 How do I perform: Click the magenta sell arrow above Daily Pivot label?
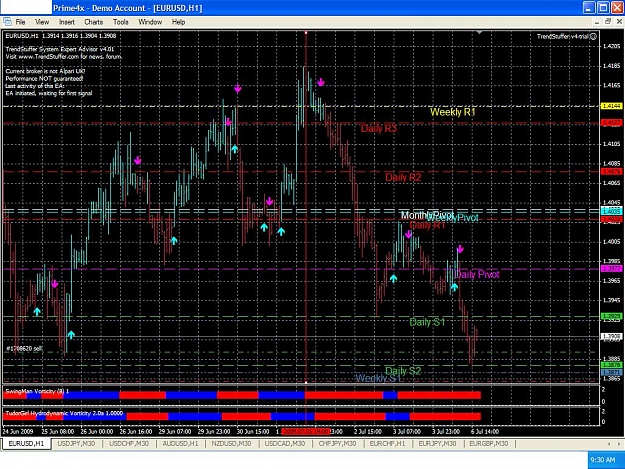[x=460, y=249]
